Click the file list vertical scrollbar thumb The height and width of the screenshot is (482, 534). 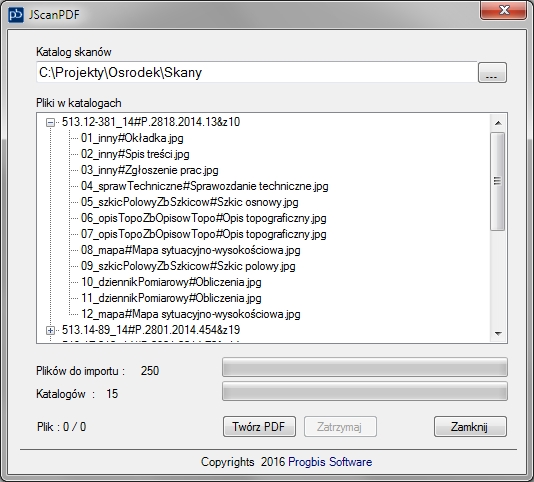[498, 181]
